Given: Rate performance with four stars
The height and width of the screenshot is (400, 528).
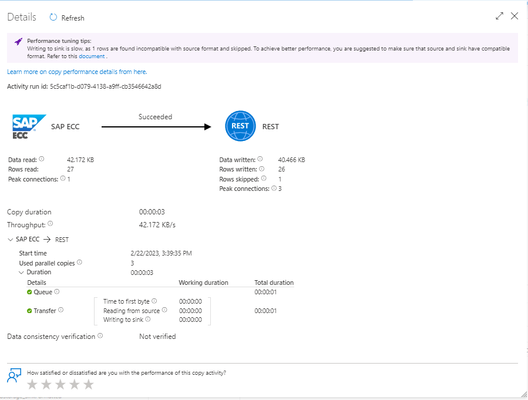Looking at the screenshot, I should (x=74, y=384).
